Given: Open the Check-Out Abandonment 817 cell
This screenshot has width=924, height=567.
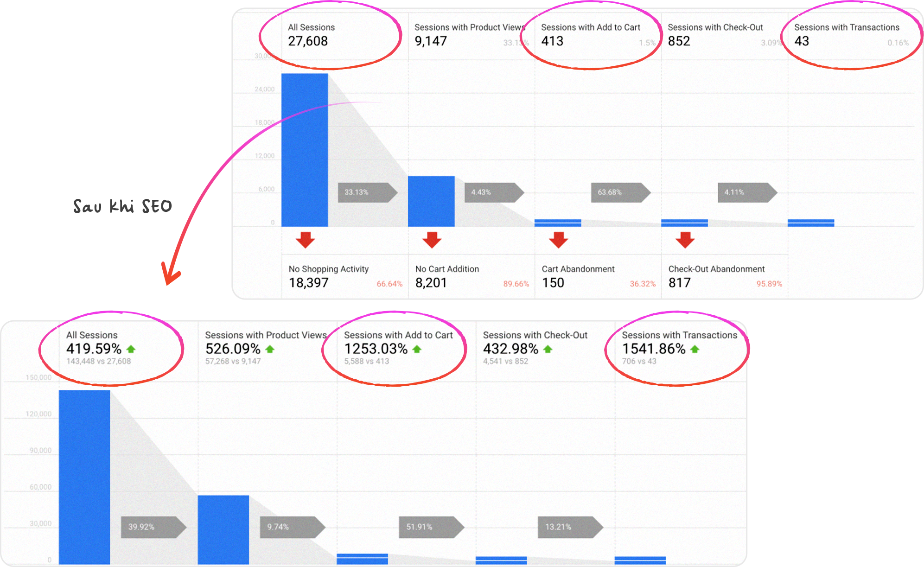Looking at the screenshot, I should (x=724, y=276).
